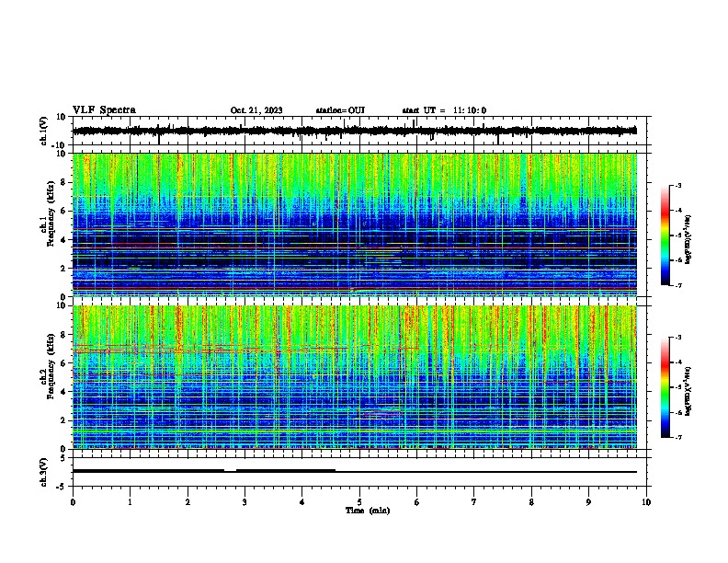728x563 pixels.
Task: Click the time axis tick label "6"
Action: coord(417,502)
